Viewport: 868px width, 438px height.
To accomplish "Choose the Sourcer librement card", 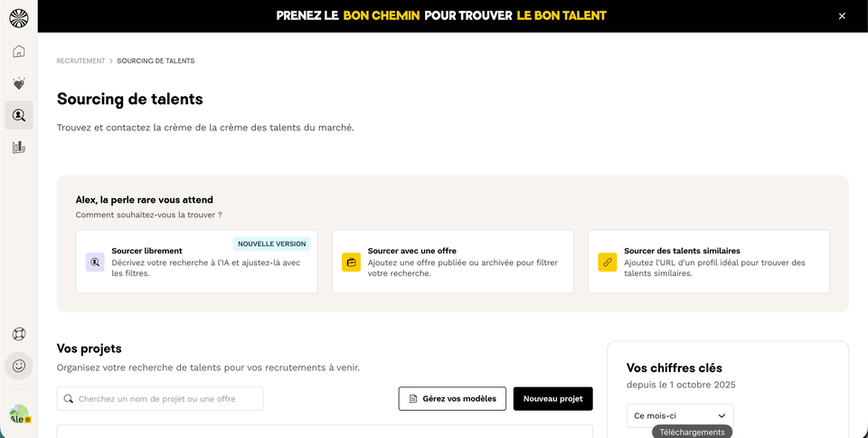I will click(x=196, y=262).
